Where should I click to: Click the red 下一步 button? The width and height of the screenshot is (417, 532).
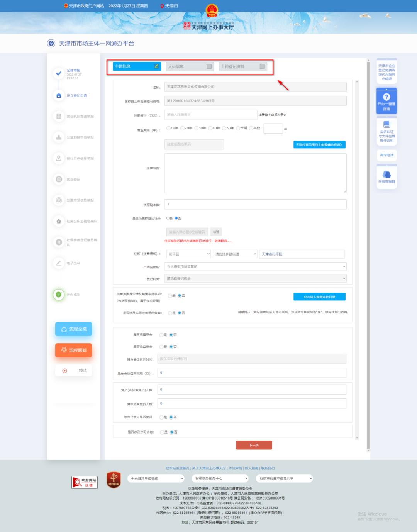(254, 445)
